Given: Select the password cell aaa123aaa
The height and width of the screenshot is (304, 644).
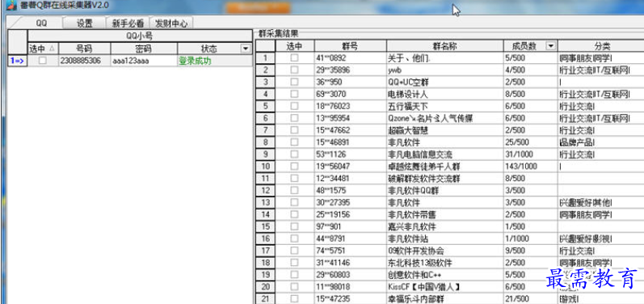Looking at the screenshot, I should coord(143,61).
